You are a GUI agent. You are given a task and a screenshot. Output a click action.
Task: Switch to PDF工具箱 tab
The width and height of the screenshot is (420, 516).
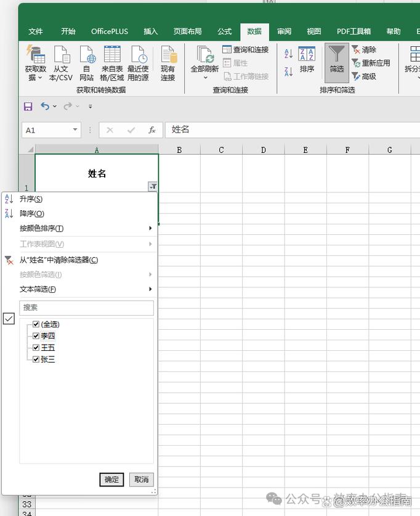(353, 31)
